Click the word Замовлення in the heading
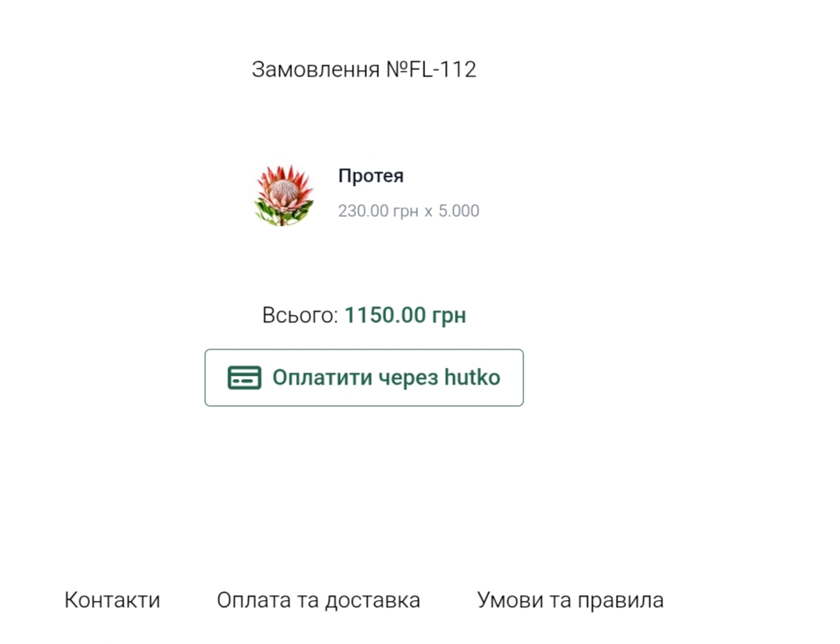840x644 pixels. point(316,69)
